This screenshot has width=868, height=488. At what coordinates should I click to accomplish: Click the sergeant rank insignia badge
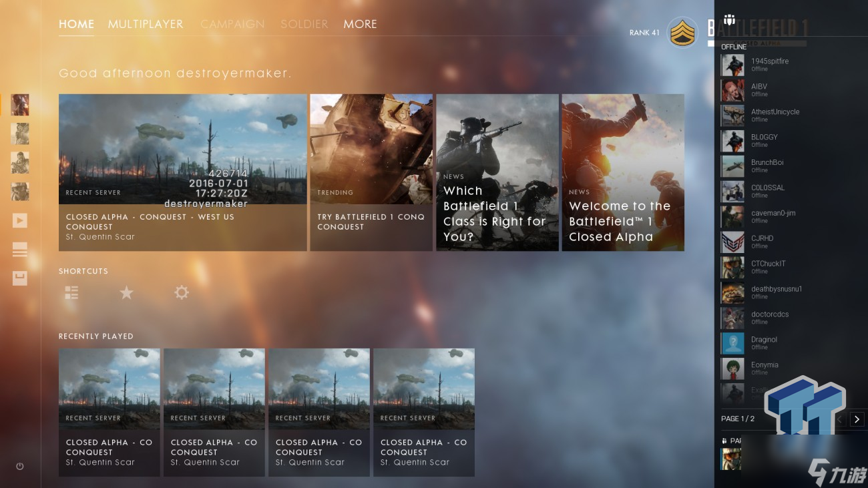682,32
